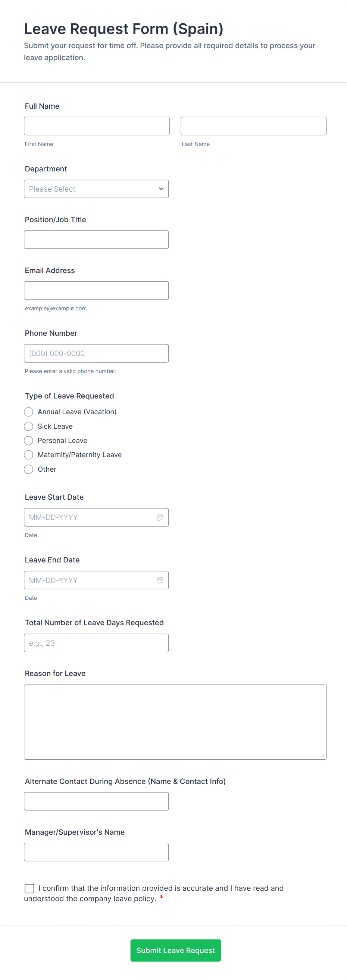Click the Email Address input box
The image size is (347, 980).
click(x=96, y=290)
